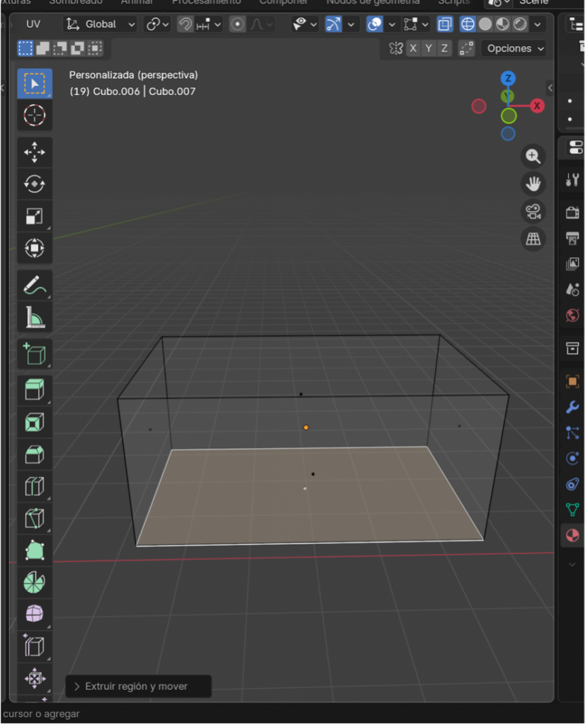Open the Material properties tab
588x726 pixels.
[572, 535]
